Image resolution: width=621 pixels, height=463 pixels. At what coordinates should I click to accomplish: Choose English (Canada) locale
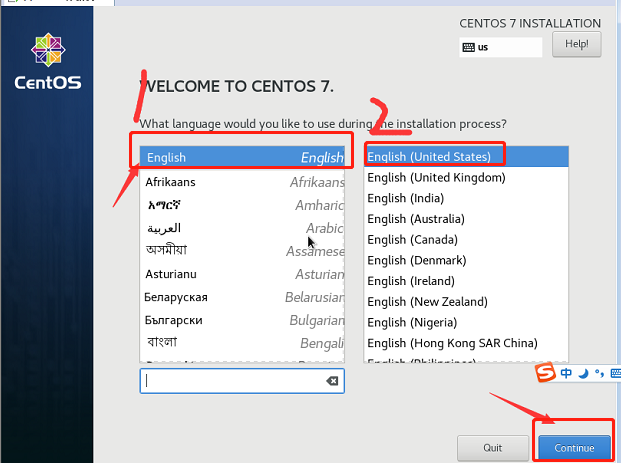[x=466, y=240]
